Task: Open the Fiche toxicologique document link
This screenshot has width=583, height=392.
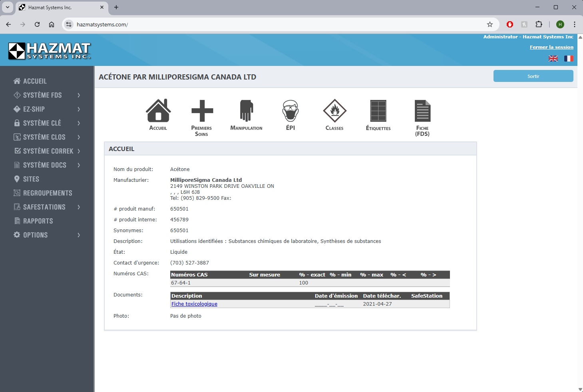Action: pyautogui.click(x=194, y=304)
